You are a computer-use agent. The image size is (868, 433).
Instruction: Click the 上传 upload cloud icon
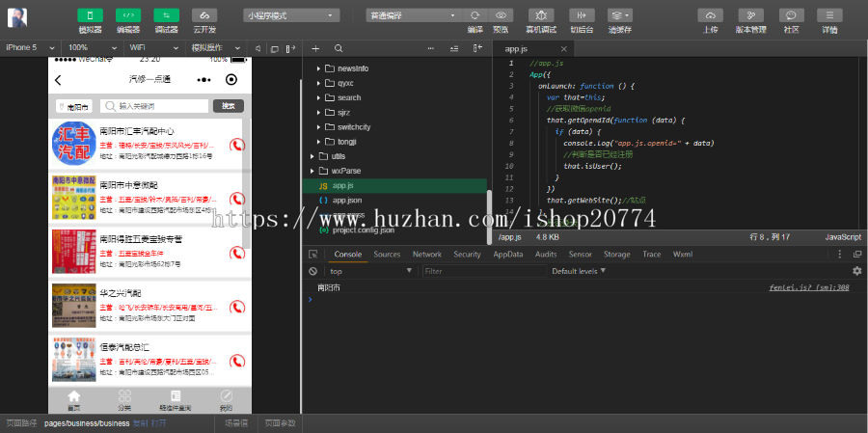pyautogui.click(x=710, y=15)
